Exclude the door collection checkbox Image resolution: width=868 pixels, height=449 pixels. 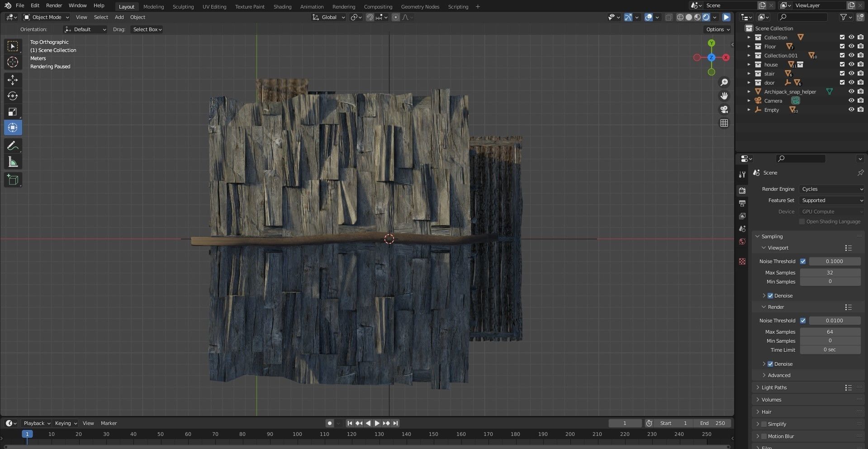(x=842, y=82)
